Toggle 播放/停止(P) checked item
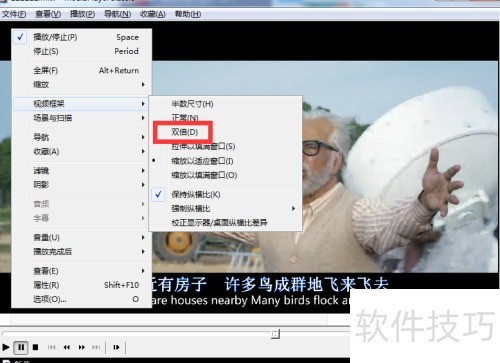The image size is (500, 363). point(82,37)
